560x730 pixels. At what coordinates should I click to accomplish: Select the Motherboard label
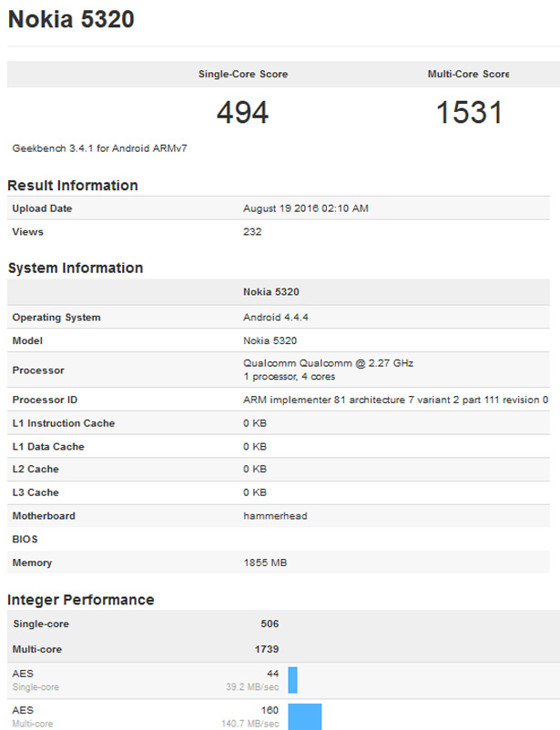pos(44,516)
